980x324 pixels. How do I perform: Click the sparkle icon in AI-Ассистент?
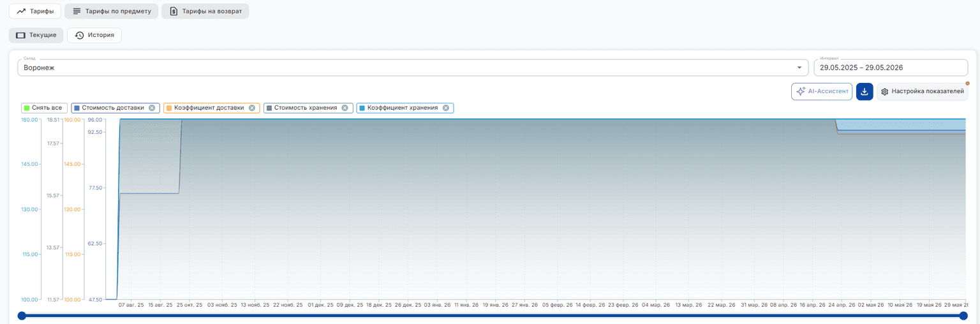[x=801, y=91]
